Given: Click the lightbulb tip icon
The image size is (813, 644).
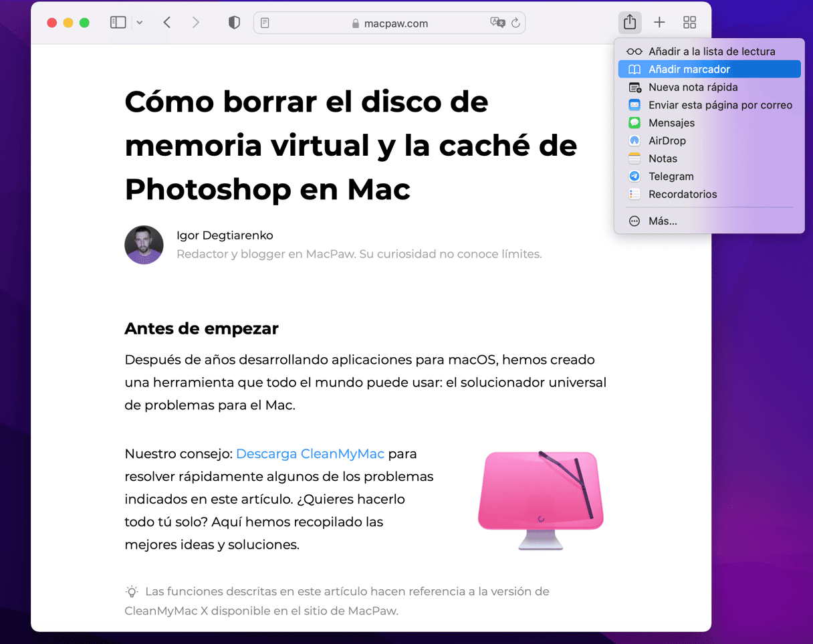Looking at the screenshot, I should [132, 591].
